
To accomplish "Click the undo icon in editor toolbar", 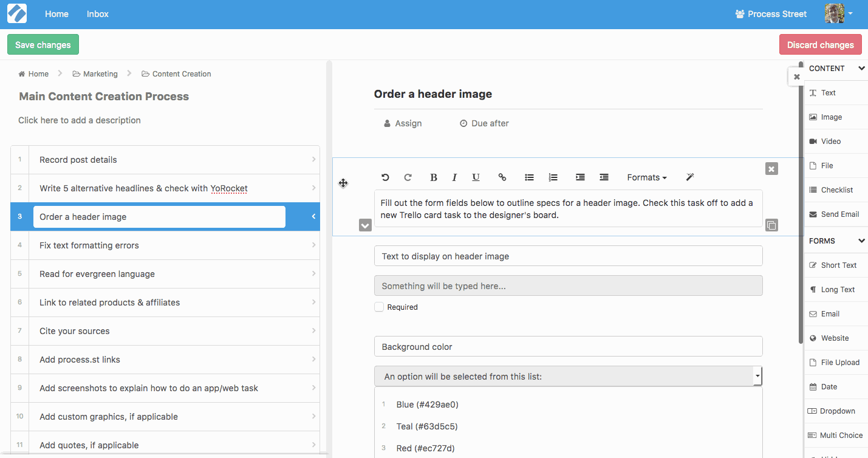I will pos(385,177).
